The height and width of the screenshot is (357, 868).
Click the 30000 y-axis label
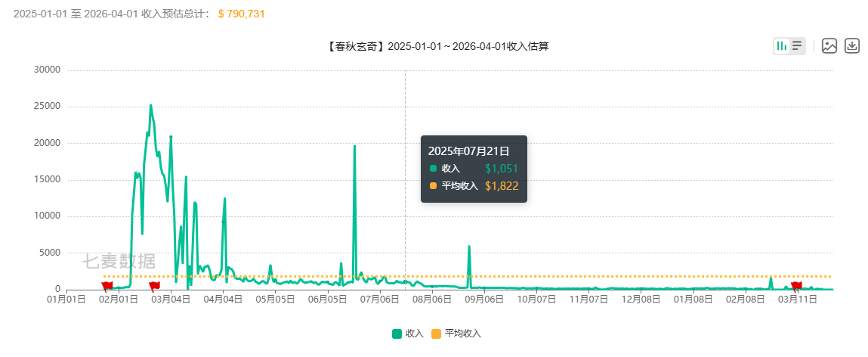pyautogui.click(x=47, y=70)
